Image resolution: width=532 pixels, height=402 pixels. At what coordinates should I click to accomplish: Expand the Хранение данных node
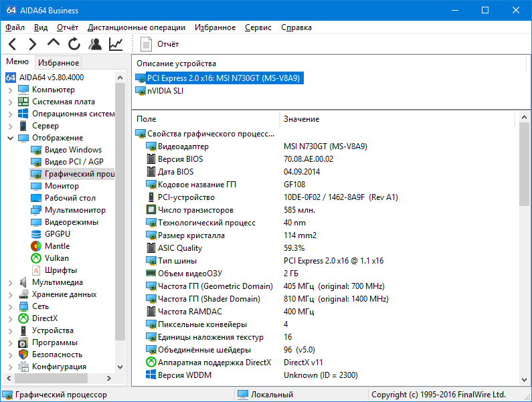point(10,294)
